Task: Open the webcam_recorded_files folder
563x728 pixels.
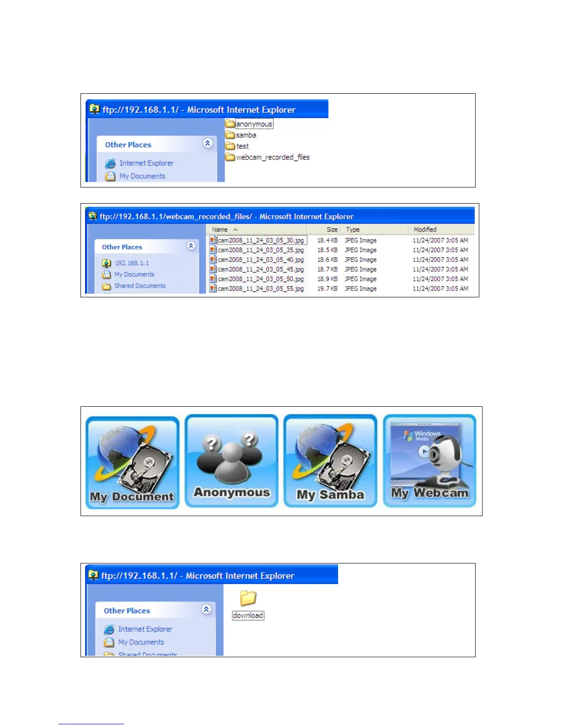Action: pos(268,157)
